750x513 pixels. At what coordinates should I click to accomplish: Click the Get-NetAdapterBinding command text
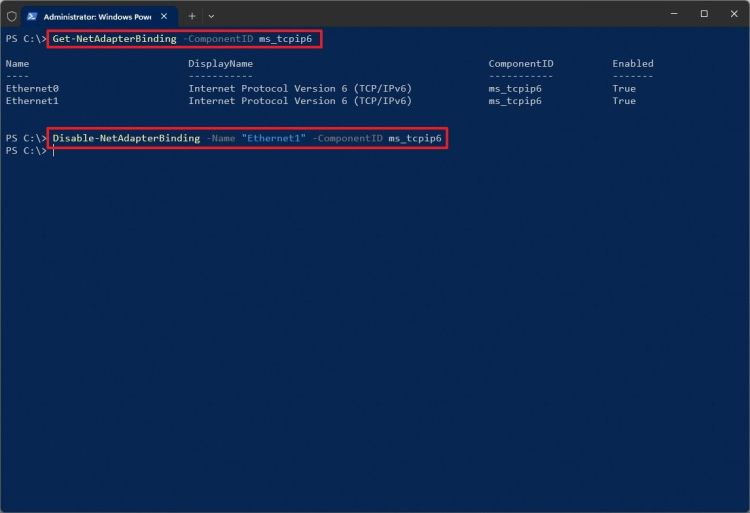coord(114,38)
